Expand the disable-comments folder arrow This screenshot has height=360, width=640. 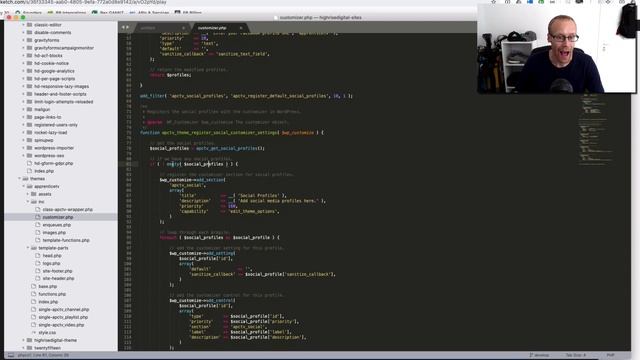(24, 33)
